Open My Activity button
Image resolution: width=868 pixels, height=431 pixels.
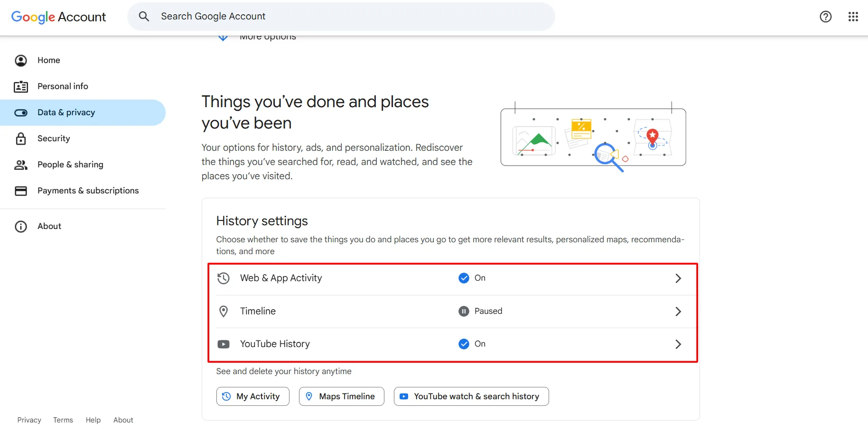(x=253, y=396)
